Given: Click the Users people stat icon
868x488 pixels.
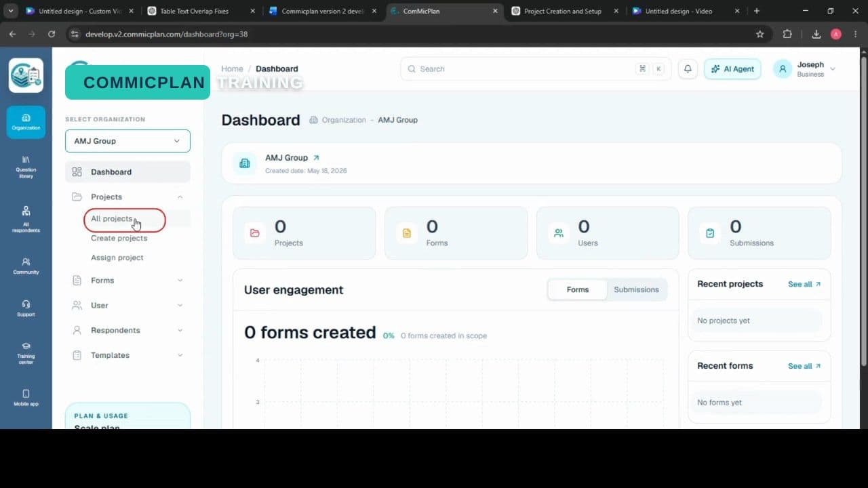Looking at the screenshot, I should (559, 233).
